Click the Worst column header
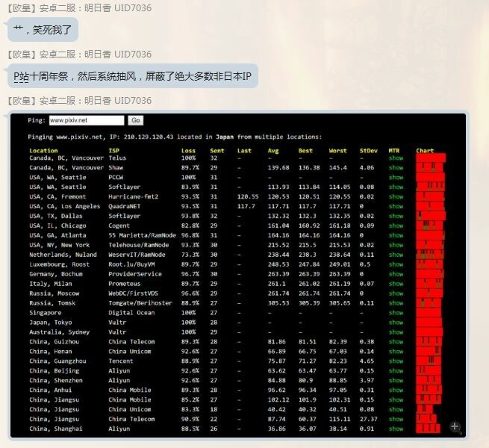The height and width of the screenshot is (448, 489). (x=337, y=151)
